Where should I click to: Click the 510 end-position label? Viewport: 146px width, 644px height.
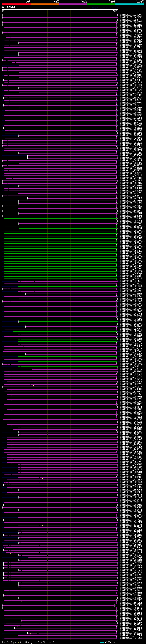coord(115,11)
